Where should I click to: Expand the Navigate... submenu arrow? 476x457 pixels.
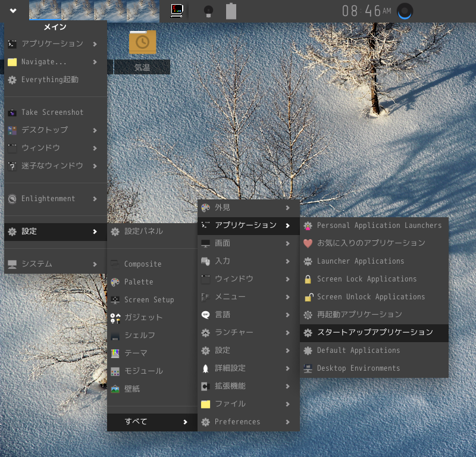95,62
